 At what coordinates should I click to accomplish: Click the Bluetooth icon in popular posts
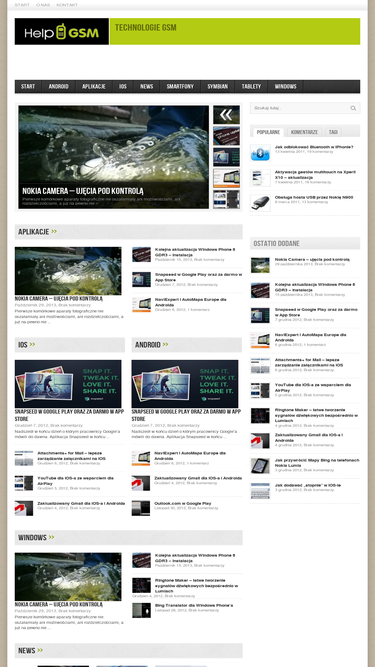[x=260, y=153]
